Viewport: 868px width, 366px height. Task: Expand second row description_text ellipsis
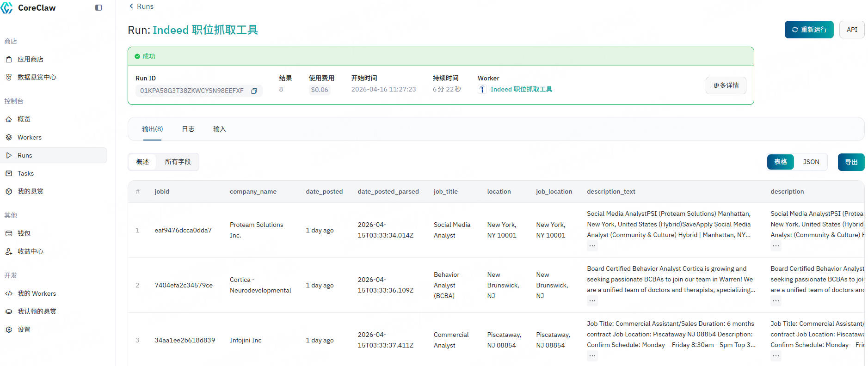pyautogui.click(x=592, y=301)
